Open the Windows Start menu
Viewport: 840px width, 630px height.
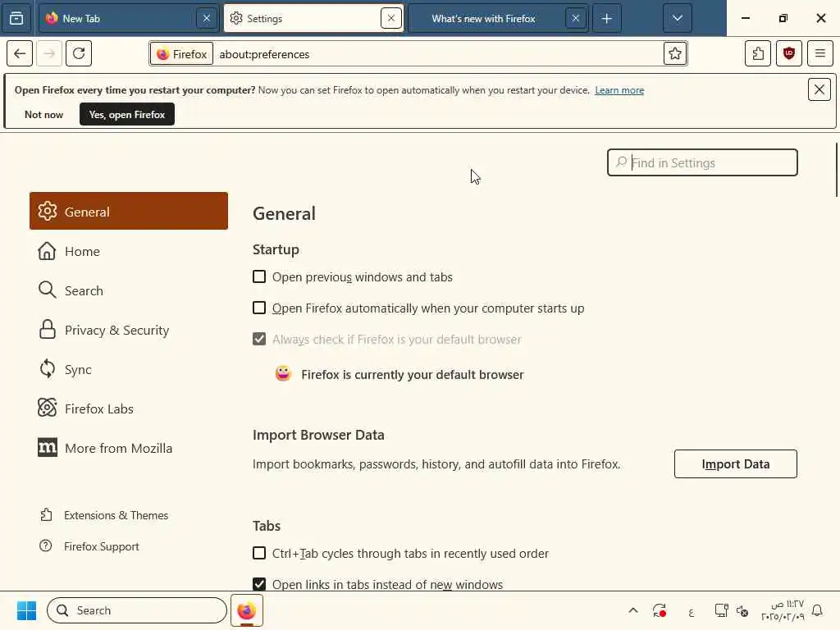[x=26, y=610]
